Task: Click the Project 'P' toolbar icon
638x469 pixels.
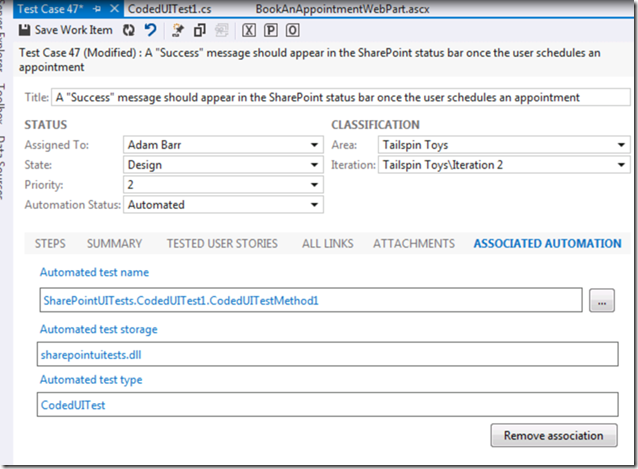Action: tap(270, 30)
